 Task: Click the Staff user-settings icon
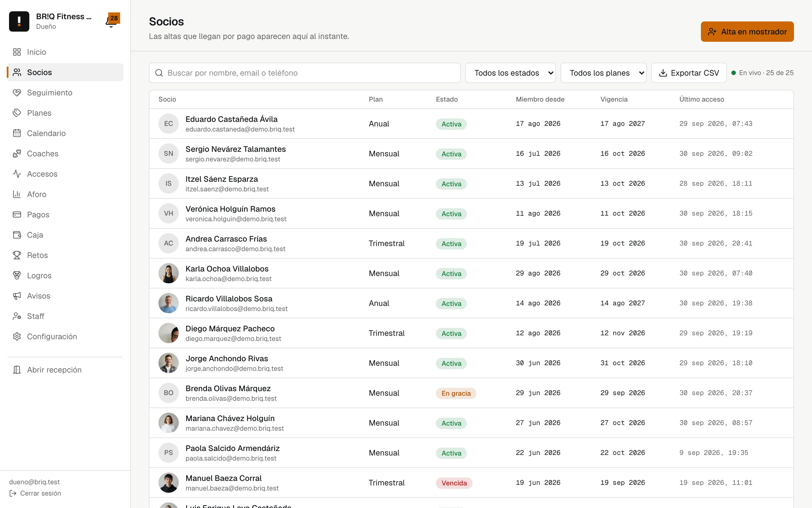17,316
